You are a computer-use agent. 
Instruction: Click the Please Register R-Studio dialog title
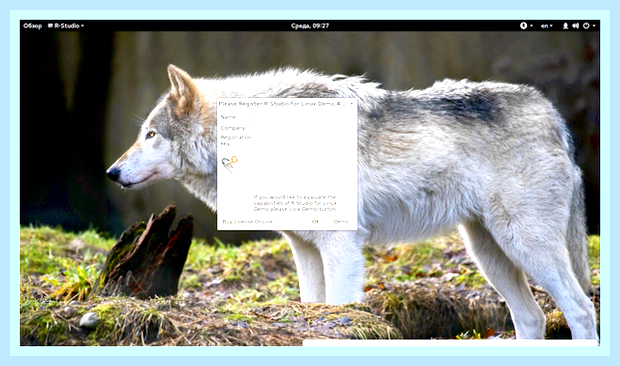[x=282, y=104]
